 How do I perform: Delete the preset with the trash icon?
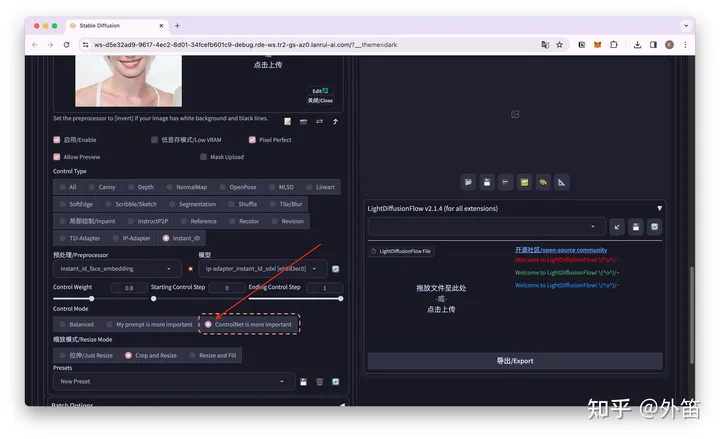pos(320,382)
